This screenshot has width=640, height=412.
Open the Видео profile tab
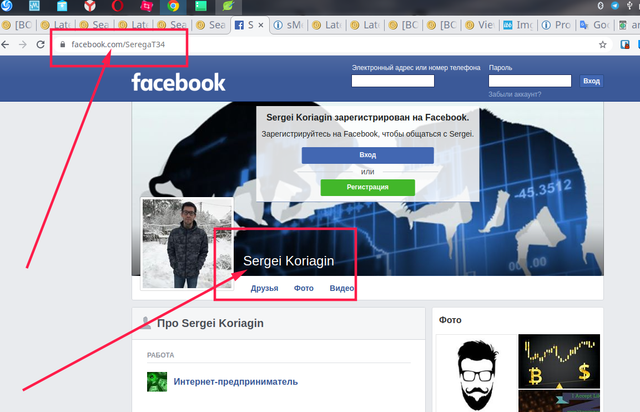click(x=342, y=288)
